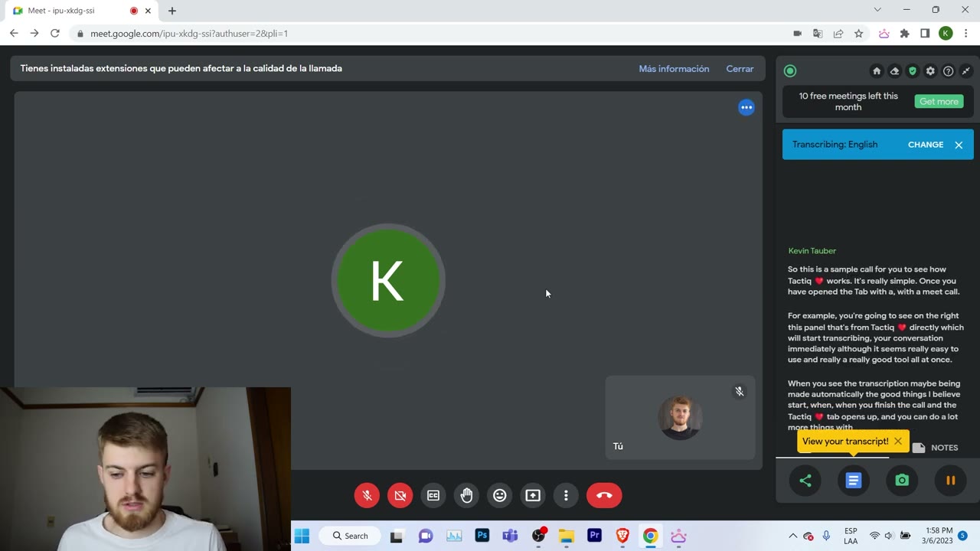Close the Meet tab

148,11
